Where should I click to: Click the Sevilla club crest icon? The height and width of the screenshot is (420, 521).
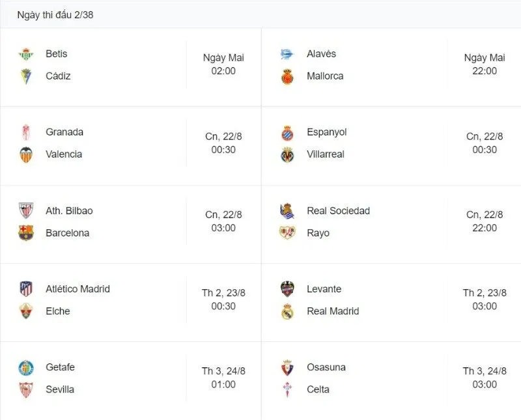25,389
